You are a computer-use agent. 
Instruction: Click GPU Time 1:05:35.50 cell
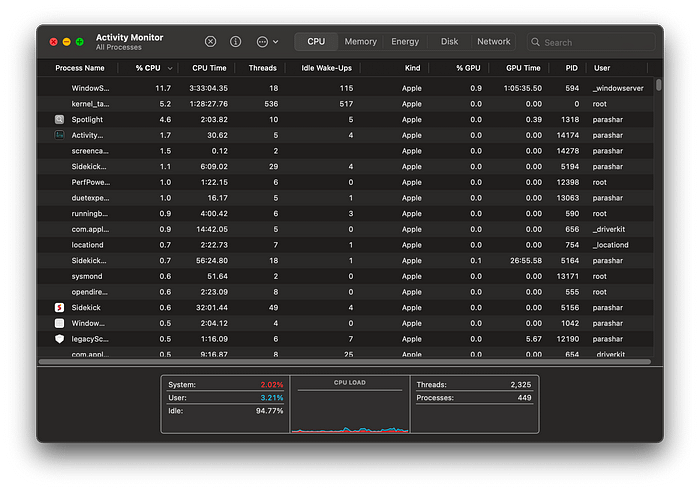tap(523, 88)
